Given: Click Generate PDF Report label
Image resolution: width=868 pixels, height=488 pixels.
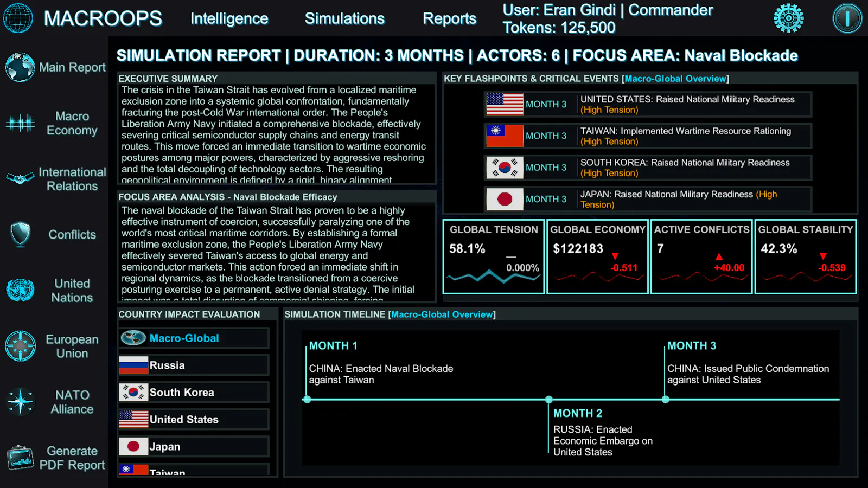Looking at the screenshot, I should coord(72,458).
